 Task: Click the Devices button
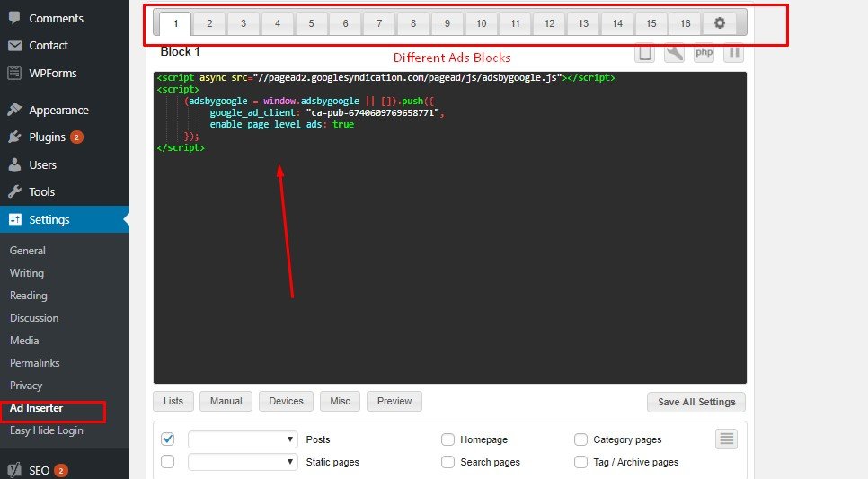[x=287, y=401]
